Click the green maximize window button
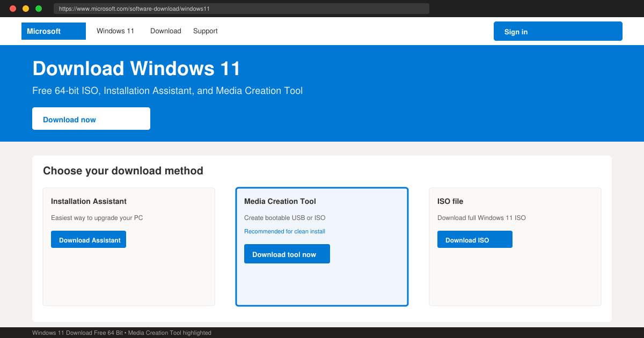The image size is (644, 338). point(39,9)
